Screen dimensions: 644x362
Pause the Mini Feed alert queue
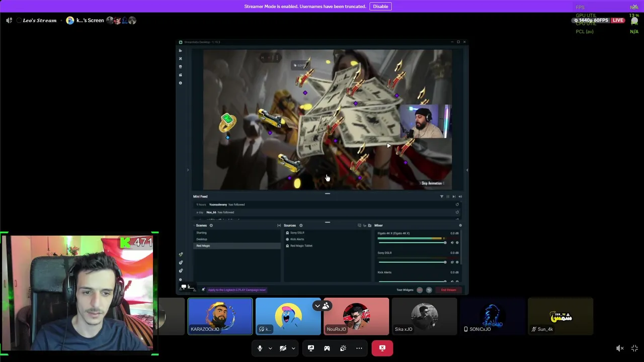[448, 197]
